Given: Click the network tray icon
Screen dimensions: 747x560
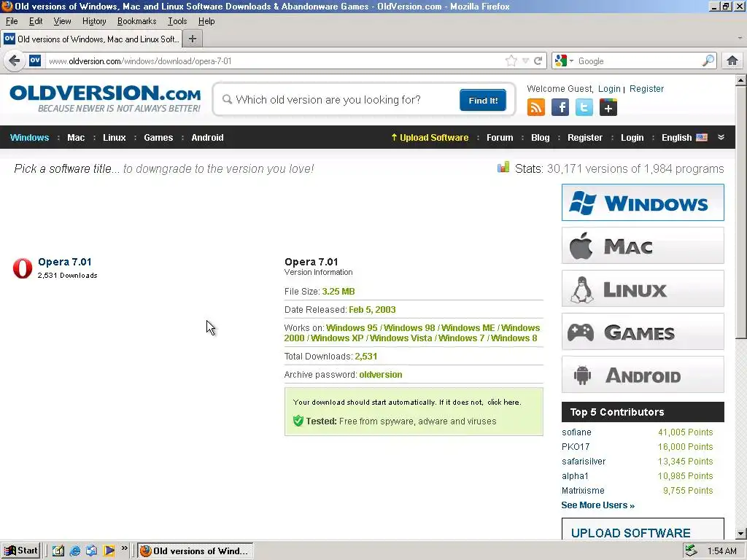Looking at the screenshot, I should 691,551.
